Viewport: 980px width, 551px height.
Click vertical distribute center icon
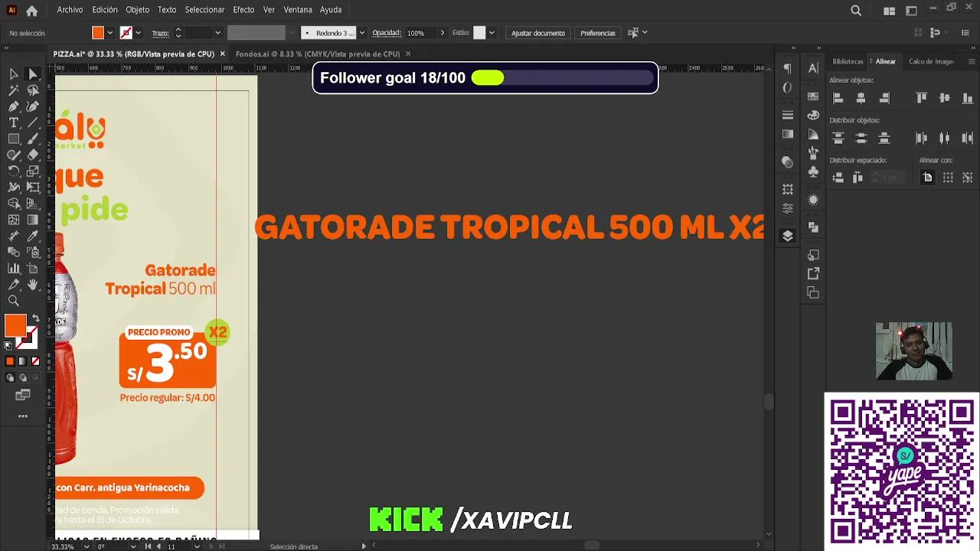(x=861, y=138)
